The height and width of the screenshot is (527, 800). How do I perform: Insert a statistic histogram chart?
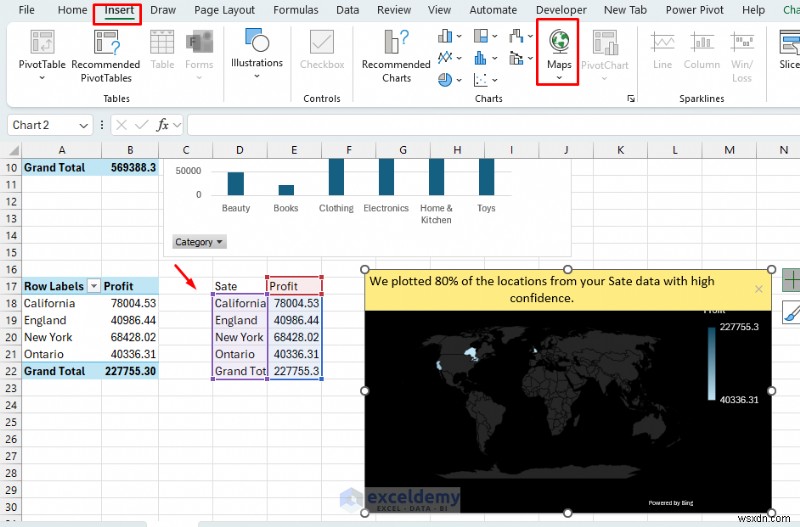tap(481, 58)
